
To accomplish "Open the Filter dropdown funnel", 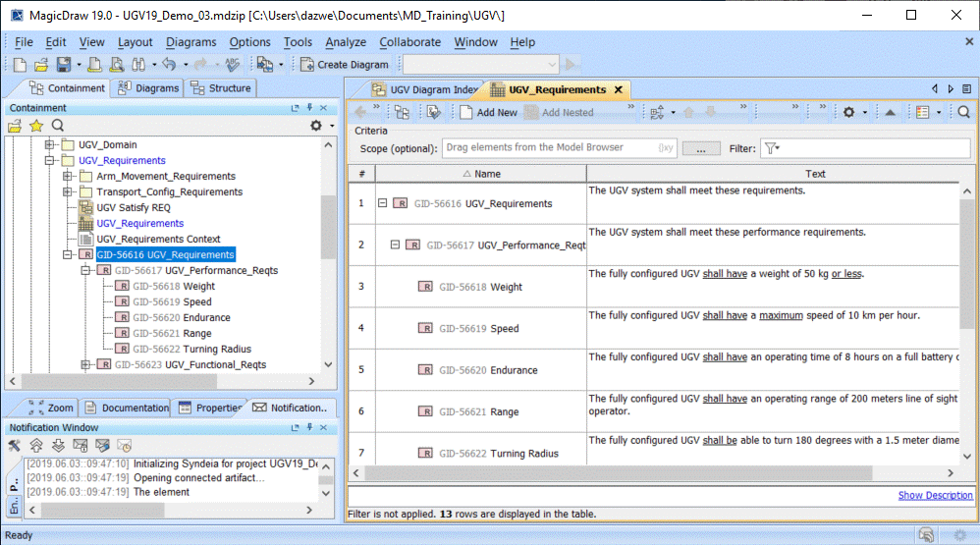I will 772,148.
